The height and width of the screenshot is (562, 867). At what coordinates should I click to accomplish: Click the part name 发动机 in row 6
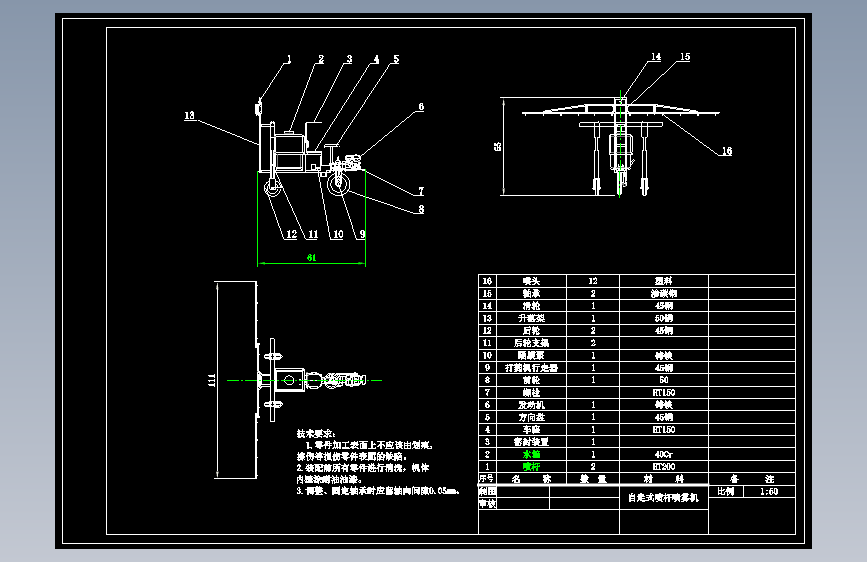tap(531, 405)
